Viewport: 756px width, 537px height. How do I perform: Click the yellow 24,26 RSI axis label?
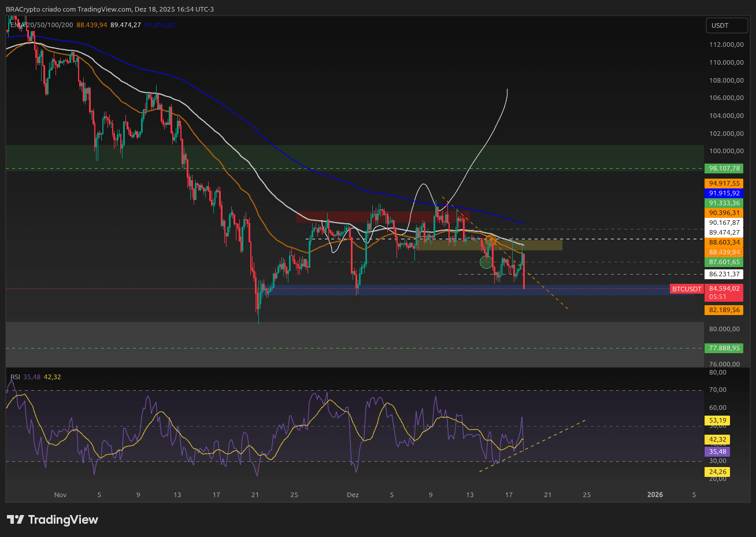pyautogui.click(x=717, y=472)
